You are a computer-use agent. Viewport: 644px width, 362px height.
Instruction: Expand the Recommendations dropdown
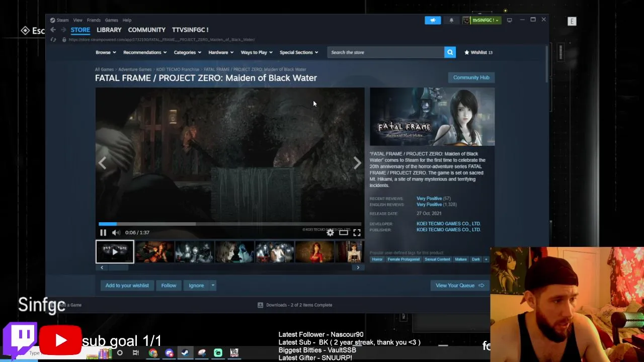coord(145,52)
